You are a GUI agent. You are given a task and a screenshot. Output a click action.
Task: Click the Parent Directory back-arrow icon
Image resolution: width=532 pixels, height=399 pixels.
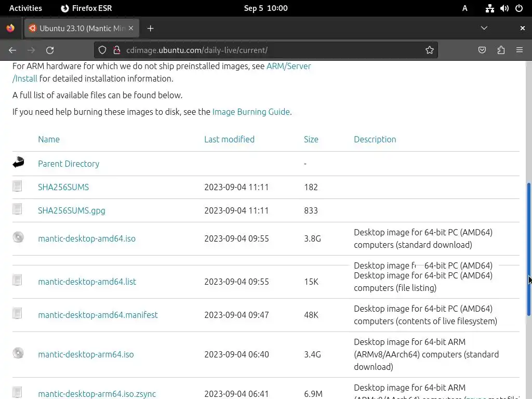(18, 162)
